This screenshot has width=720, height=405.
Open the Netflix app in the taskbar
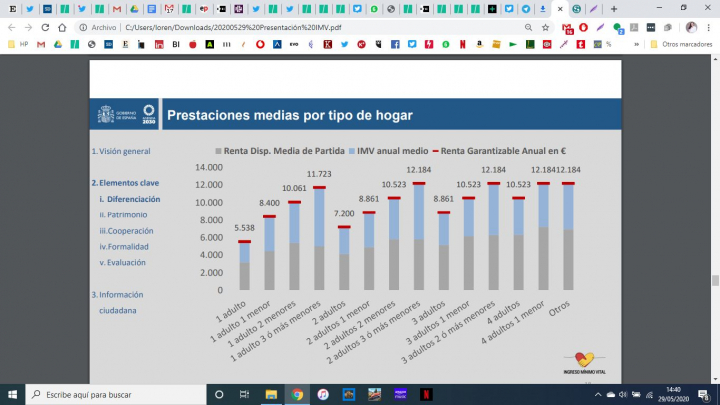click(426, 394)
